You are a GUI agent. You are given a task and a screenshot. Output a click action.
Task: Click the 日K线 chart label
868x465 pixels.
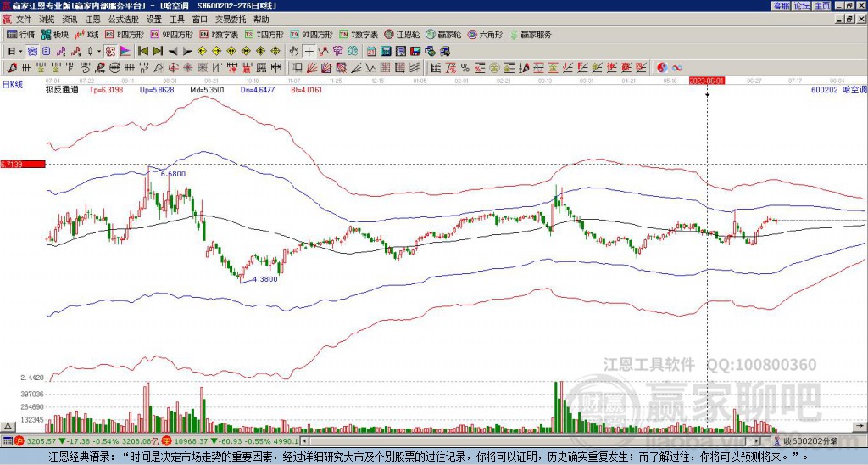tap(12, 85)
